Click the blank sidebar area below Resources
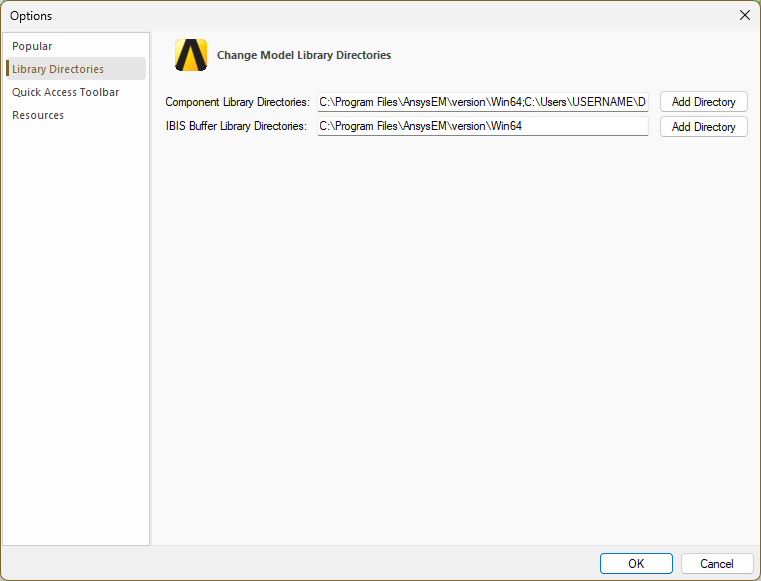Screen dimensions: 761x581 [x=75, y=330]
